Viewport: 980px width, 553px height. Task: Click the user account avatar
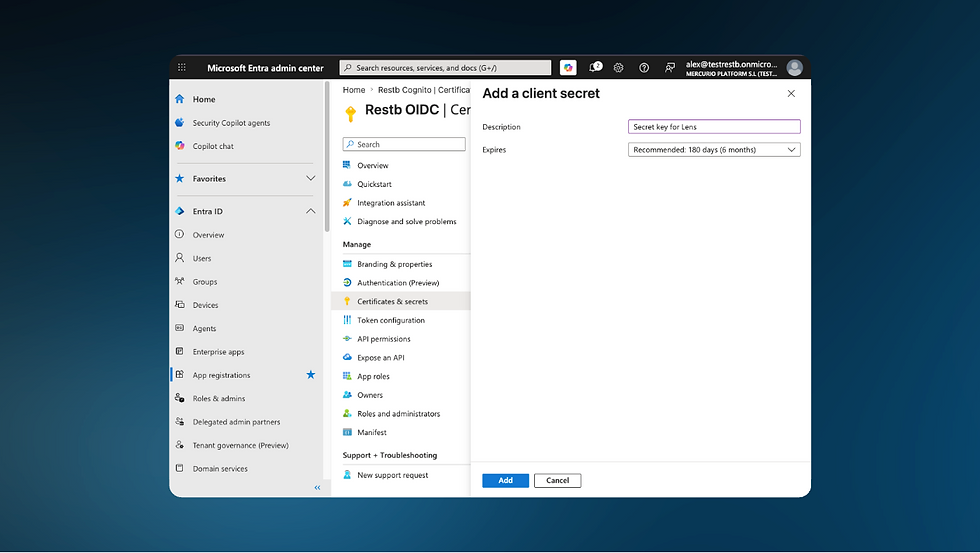click(794, 67)
